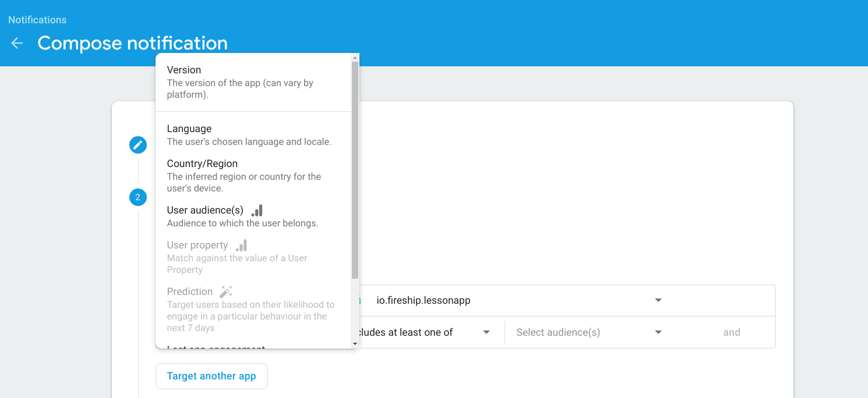Image resolution: width=868 pixels, height=398 pixels.
Task: Click the analytics bars icon beside User audience(s)
Action: click(256, 209)
